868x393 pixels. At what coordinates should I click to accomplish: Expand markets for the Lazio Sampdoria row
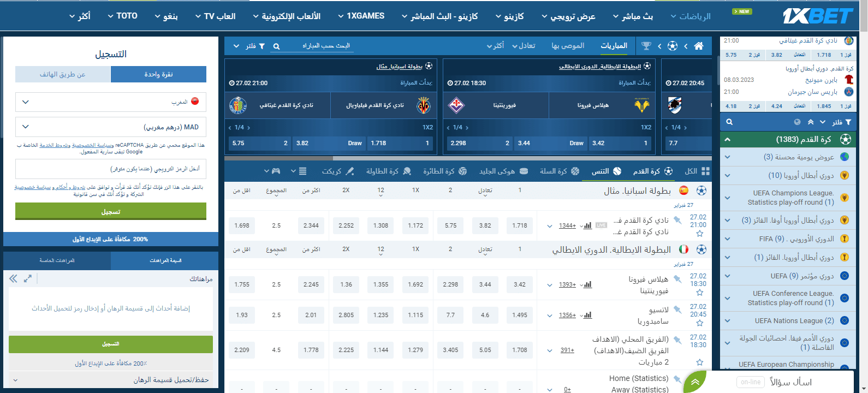point(550,315)
